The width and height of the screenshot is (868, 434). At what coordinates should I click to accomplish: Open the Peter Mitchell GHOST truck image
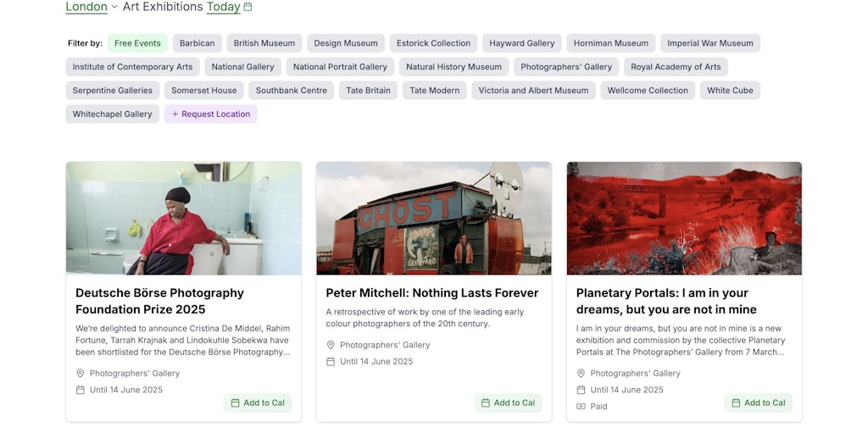coord(434,218)
